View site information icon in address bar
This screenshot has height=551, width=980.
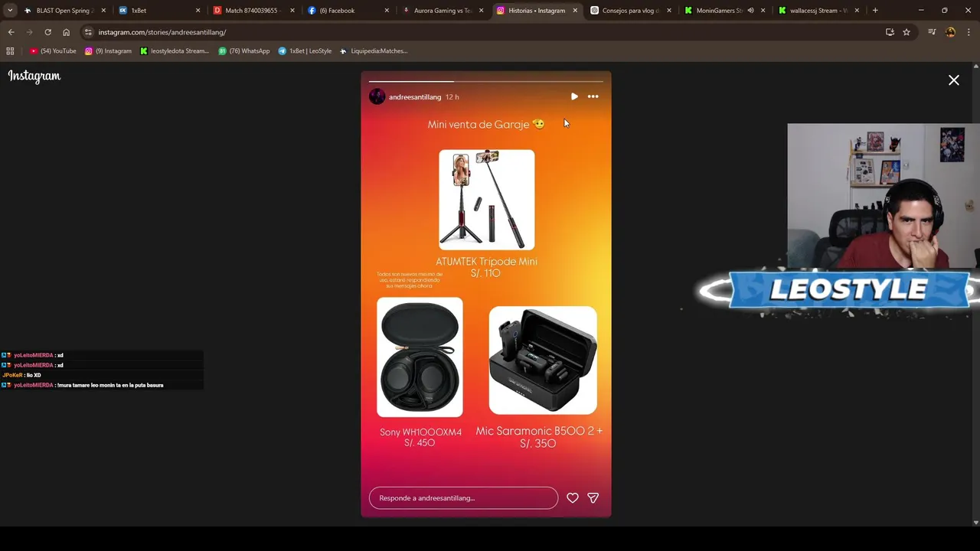point(88,32)
